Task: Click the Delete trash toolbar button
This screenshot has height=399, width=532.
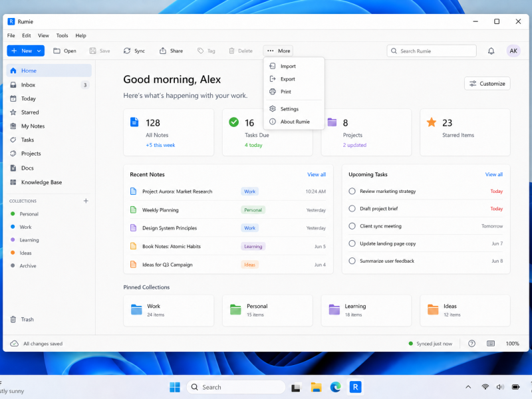Action: click(241, 51)
